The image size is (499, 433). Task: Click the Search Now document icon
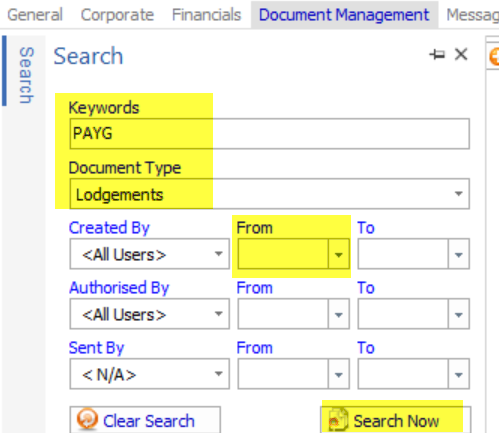[x=338, y=420]
